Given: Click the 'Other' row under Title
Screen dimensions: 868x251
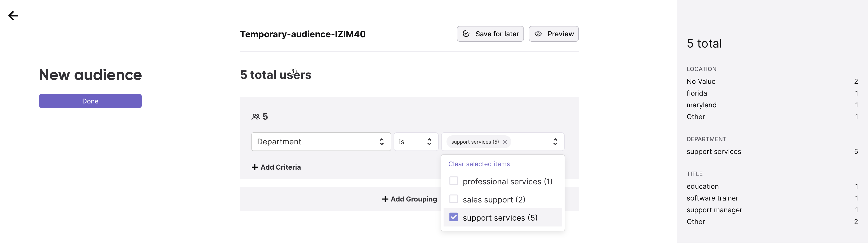Looking at the screenshot, I should point(772,222).
